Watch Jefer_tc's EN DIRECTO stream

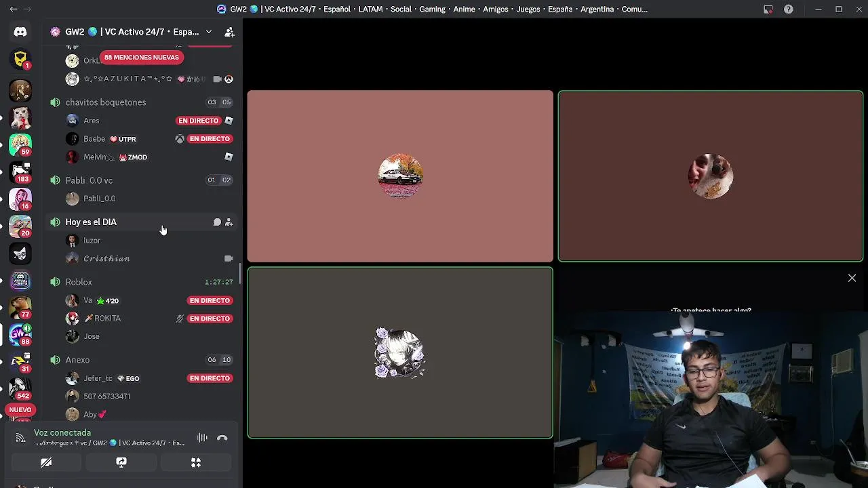(x=210, y=378)
